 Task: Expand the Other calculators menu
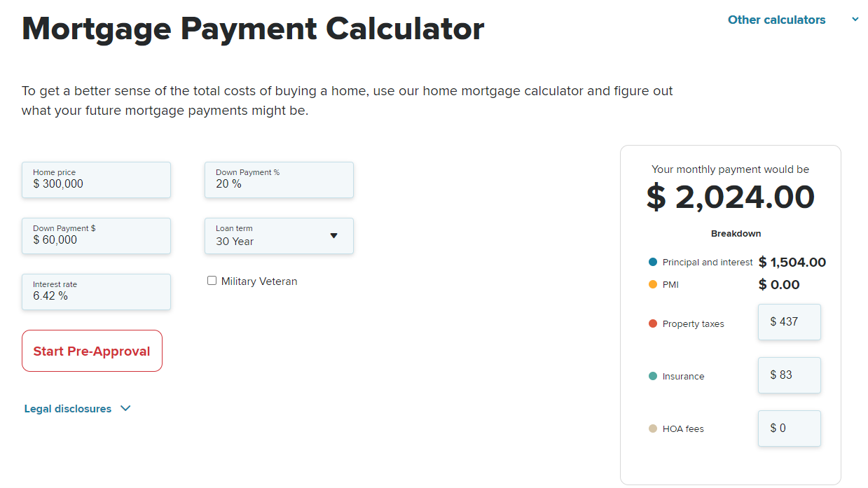coord(776,20)
